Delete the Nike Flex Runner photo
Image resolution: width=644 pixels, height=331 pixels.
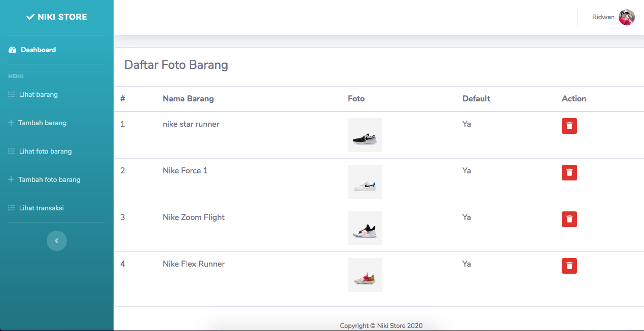click(569, 266)
